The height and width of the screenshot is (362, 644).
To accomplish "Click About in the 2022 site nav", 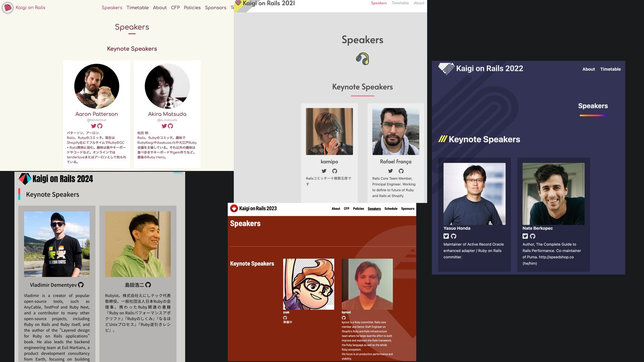I will point(589,69).
